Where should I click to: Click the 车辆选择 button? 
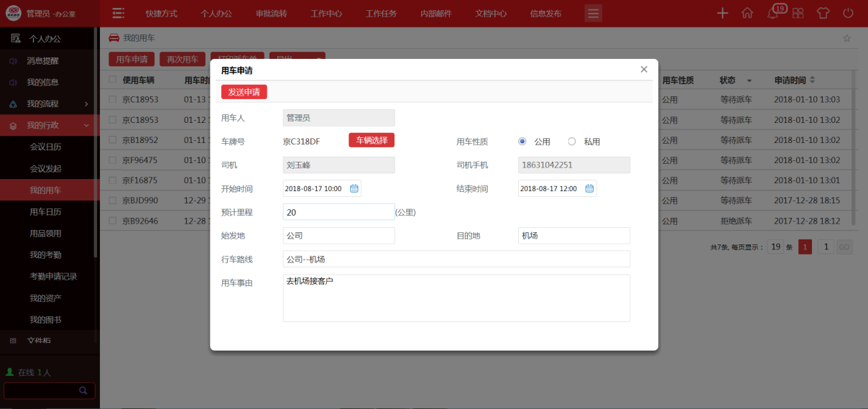371,140
